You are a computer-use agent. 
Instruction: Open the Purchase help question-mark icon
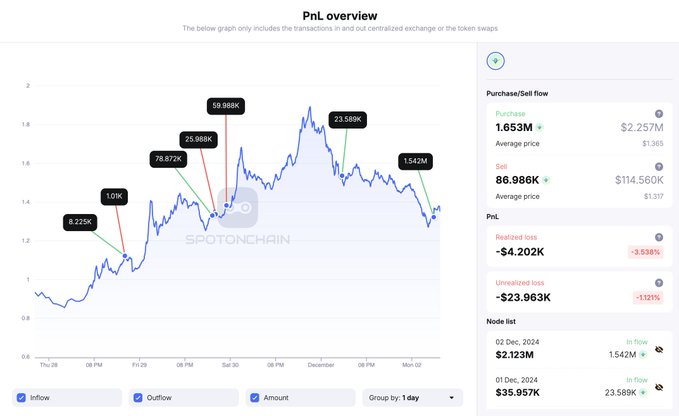(x=659, y=114)
